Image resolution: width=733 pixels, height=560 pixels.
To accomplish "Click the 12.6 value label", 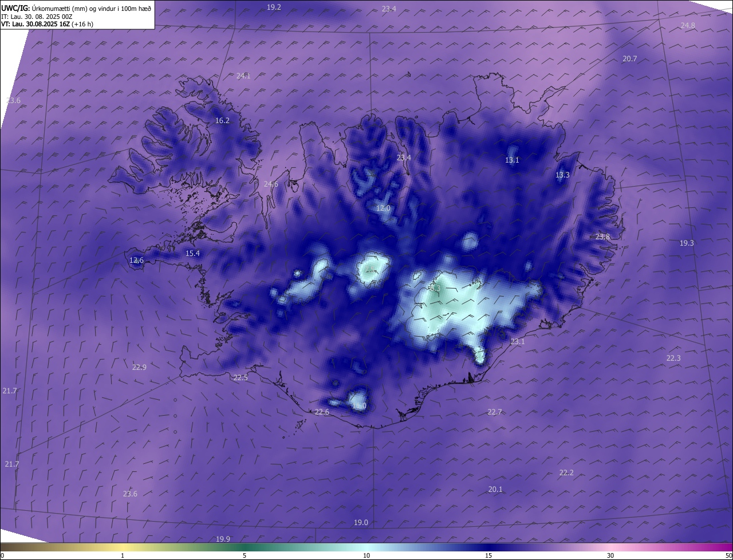I will 136,260.
